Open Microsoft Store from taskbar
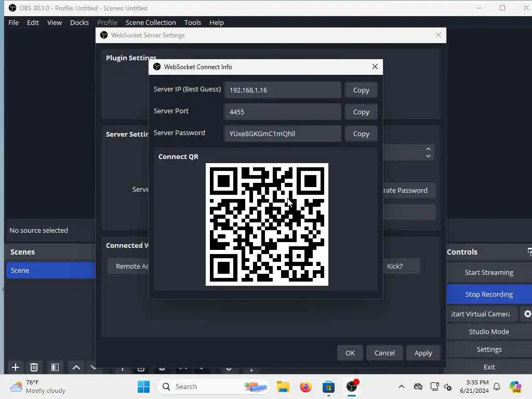This screenshot has width=532, height=399. [328, 387]
